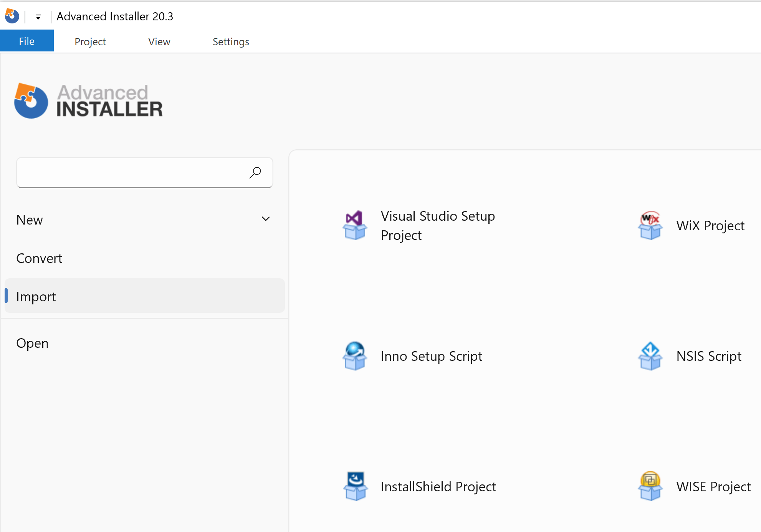Image resolution: width=761 pixels, height=532 pixels.
Task: Open the quick access toolbar dropdown arrow
Action: [x=38, y=17]
